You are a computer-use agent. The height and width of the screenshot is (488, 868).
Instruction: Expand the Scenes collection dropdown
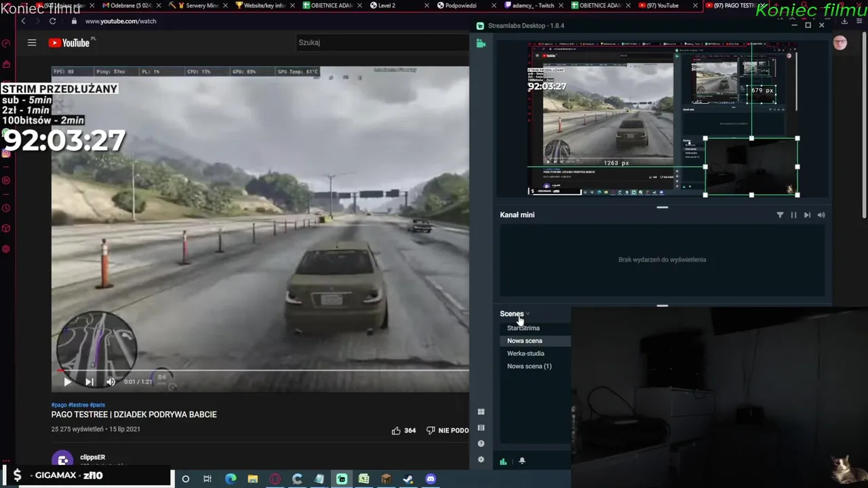click(515, 314)
